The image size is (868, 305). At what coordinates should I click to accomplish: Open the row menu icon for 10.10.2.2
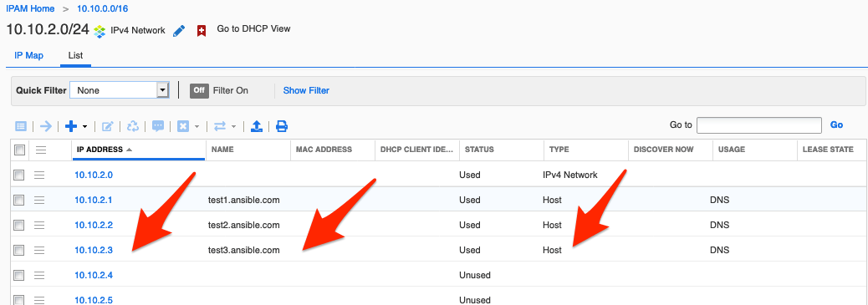(39, 225)
